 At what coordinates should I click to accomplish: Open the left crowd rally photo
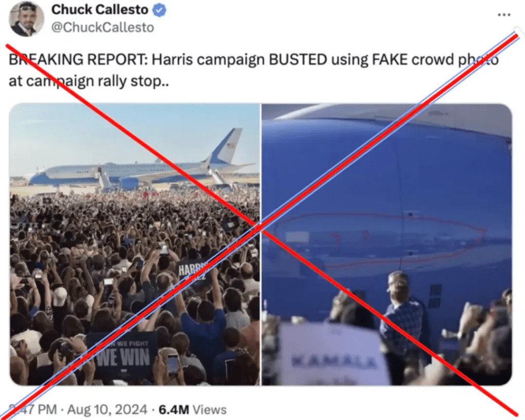point(134,244)
